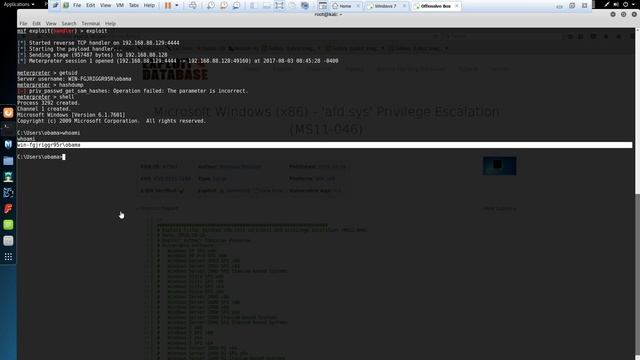640x360 pixels.
Task: Enter VMware full screen mode
Action: [x=279, y=6]
